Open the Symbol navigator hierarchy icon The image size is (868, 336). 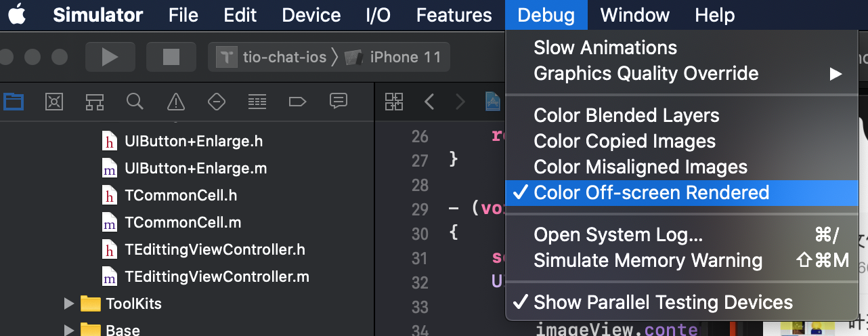[94, 102]
